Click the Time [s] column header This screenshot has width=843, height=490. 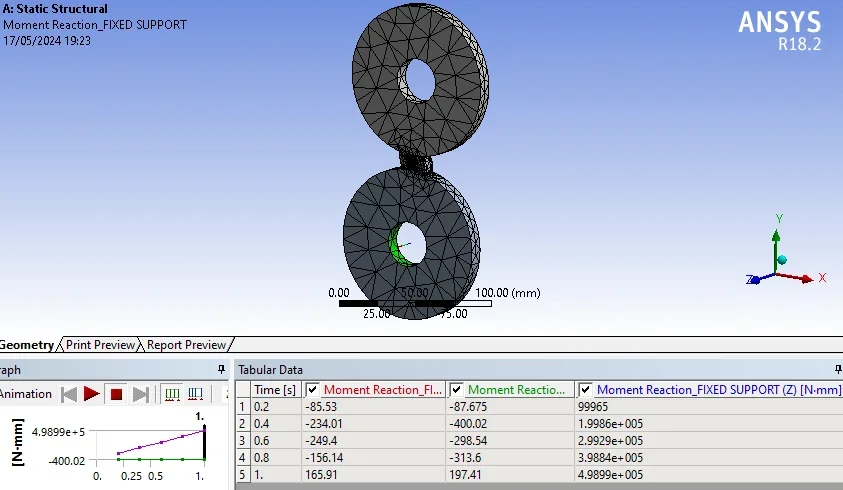pyautogui.click(x=275, y=390)
